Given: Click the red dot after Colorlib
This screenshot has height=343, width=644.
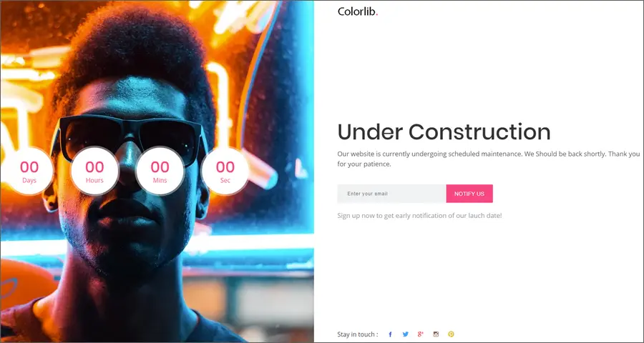Looking at the screenshot, I should [376, 15].
